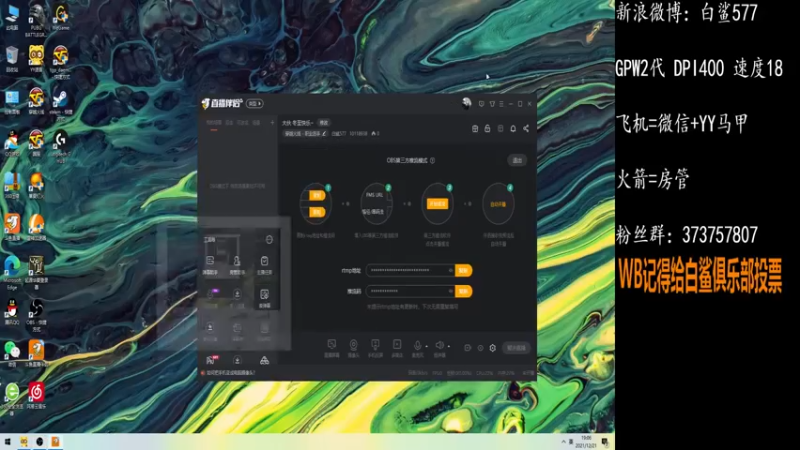The image size is (800, 450).
Task: Copy the rtmp address with orange 复制 button
Action: (463, 270)
